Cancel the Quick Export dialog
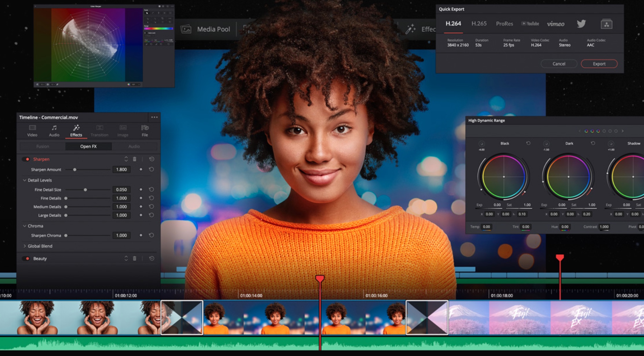644x356 pixels. pyautogui.click(x=559, y=64)
